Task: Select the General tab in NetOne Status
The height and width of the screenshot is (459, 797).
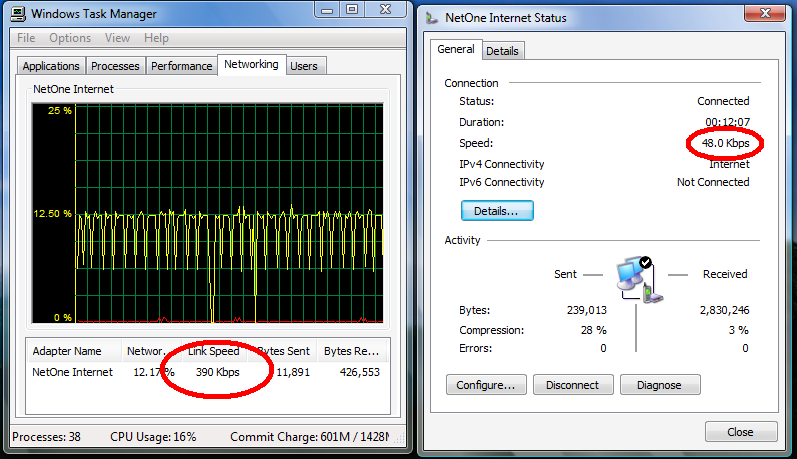Action: point(456,49)
